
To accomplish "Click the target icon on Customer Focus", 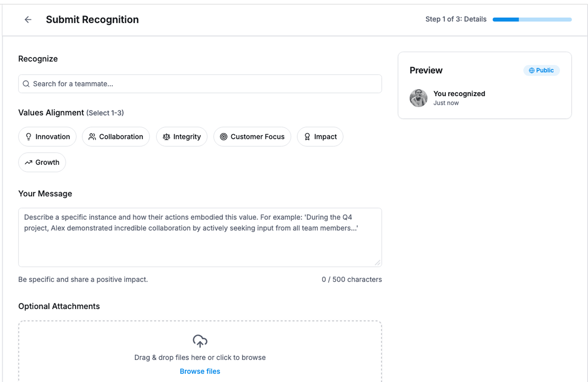I will tap(224, 137).
